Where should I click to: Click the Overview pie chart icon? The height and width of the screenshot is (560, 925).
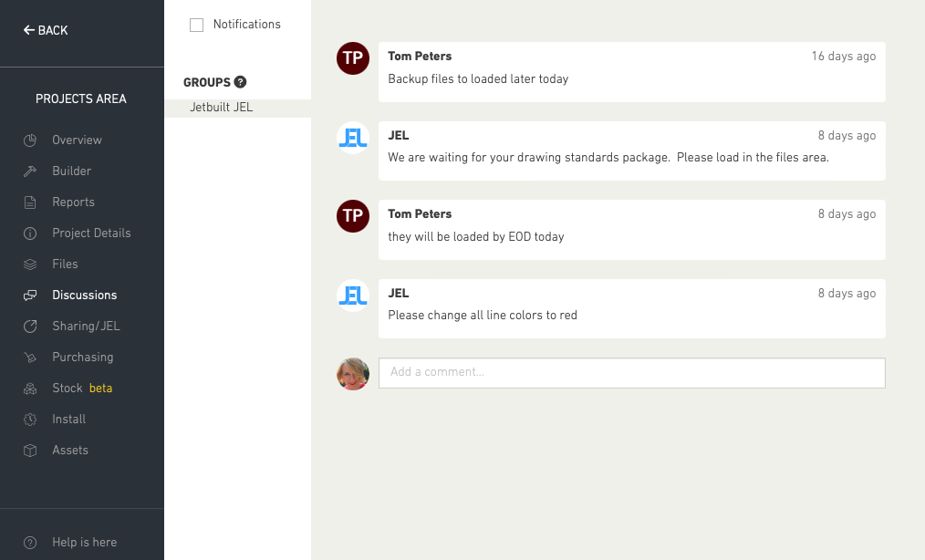[30, 140]
